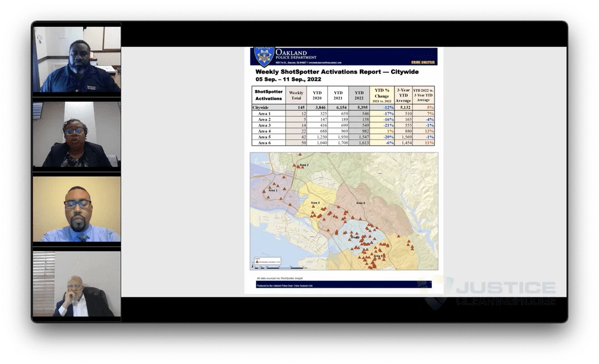Image resolution: width=599 pixels, height=364 pixels.
Task: Click the Area 4 YTD 2022 value '982'
Action: 365,131
